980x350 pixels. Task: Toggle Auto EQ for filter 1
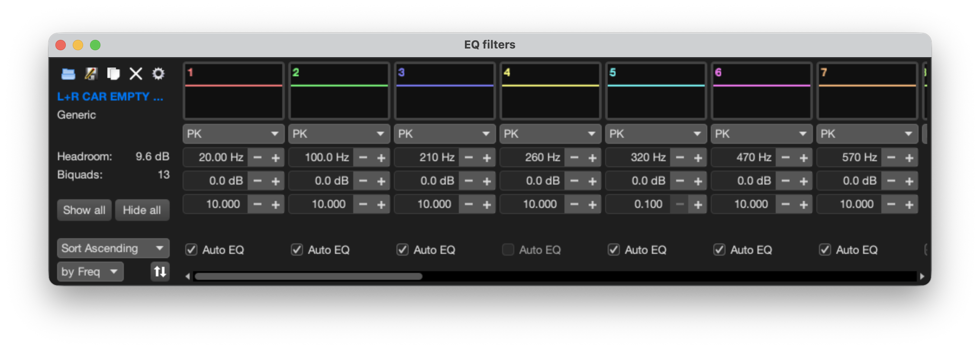click(x=191, y=250)
